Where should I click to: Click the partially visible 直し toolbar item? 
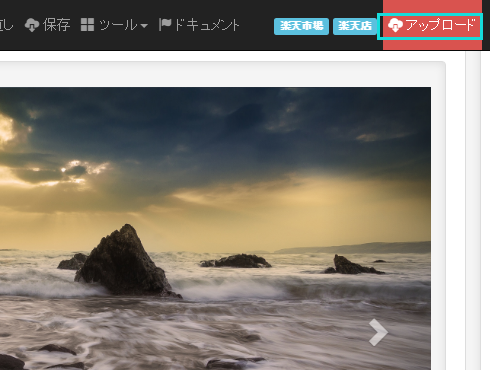(x=6, y=25)
